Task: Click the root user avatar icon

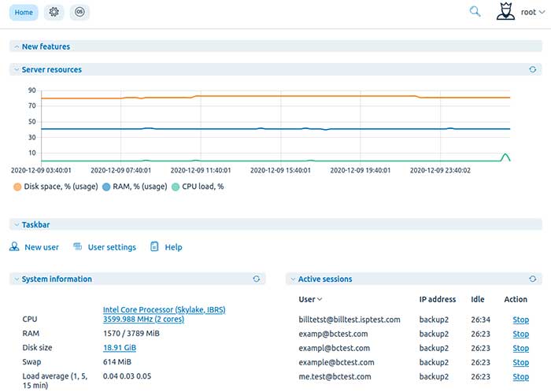Action: click(505, 12)
